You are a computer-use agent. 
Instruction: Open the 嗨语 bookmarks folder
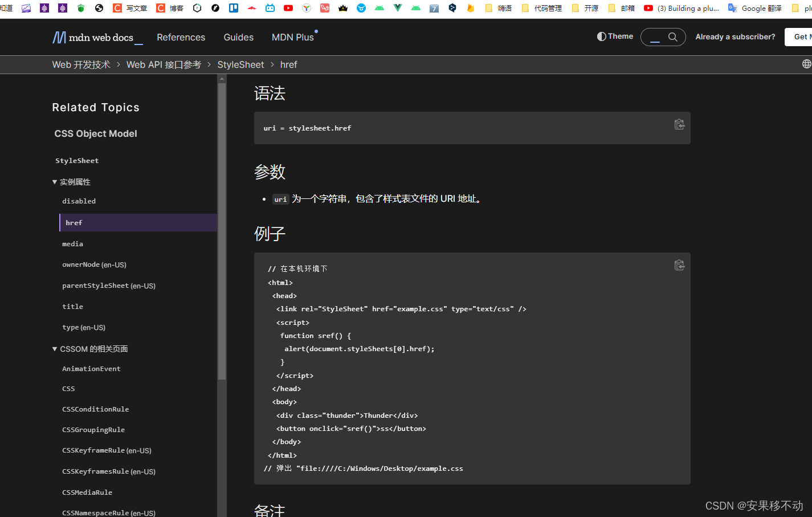coord(499,8)
